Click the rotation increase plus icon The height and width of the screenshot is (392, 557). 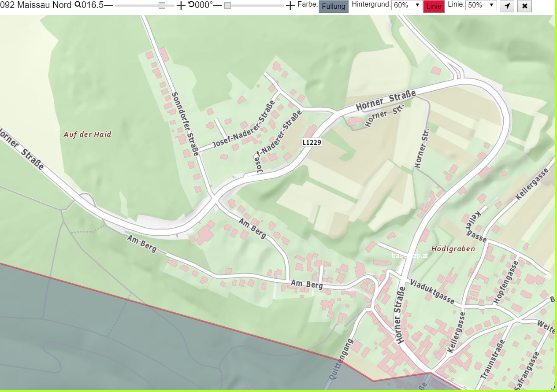[290, 5]
